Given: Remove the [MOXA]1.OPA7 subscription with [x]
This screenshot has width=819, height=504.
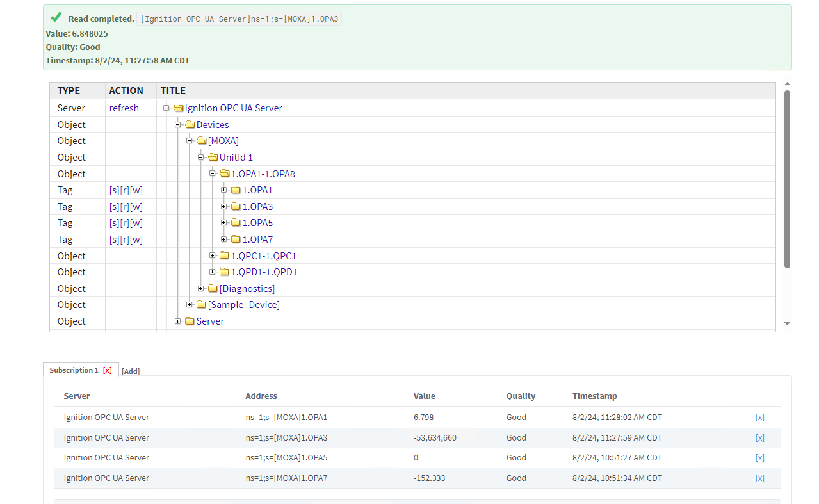Looking at the screenshot, I should click(760, 478).
